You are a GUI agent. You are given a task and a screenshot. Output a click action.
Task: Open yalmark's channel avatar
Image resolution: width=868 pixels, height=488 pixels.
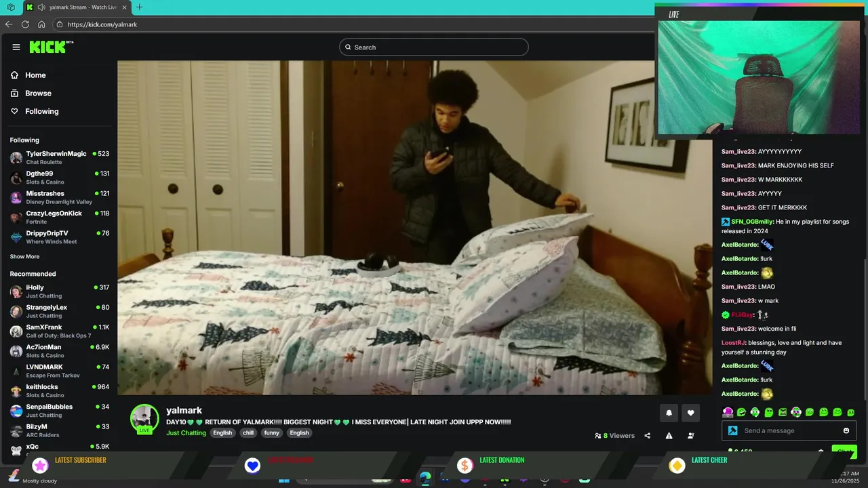tap(144, 419)
